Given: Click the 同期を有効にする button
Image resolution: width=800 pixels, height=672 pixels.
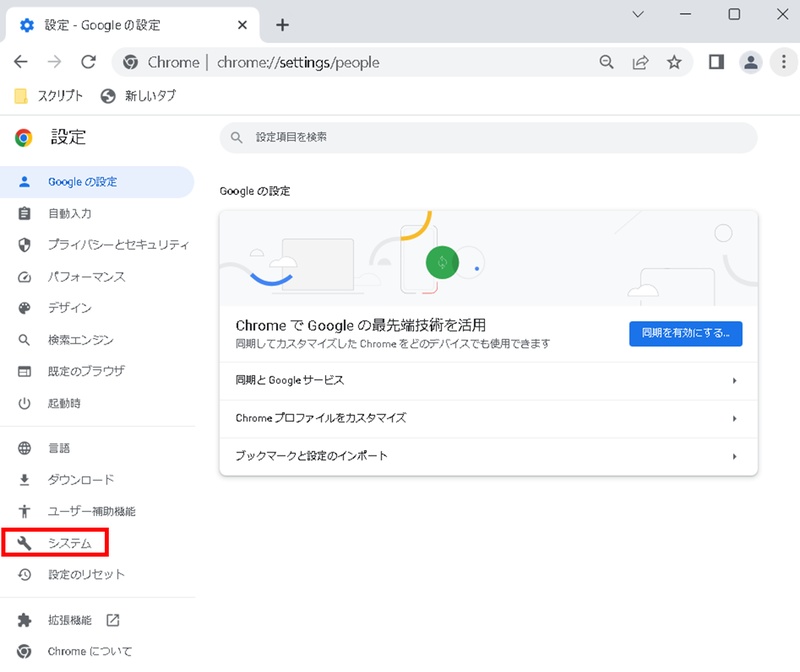Looking at the screenshot, I should 685,333.
